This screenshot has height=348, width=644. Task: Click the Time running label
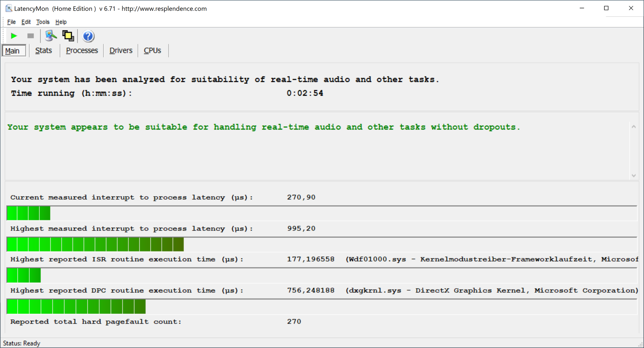click(71, 93)
